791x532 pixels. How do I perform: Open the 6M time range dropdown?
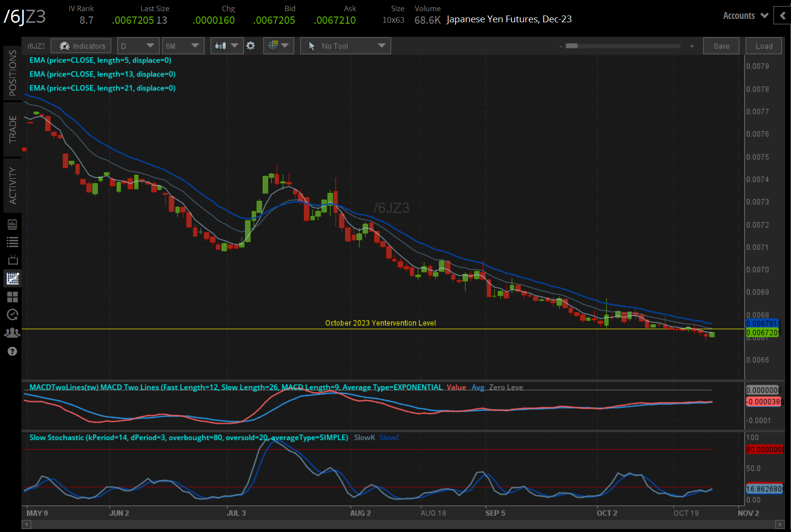(183, 46)
